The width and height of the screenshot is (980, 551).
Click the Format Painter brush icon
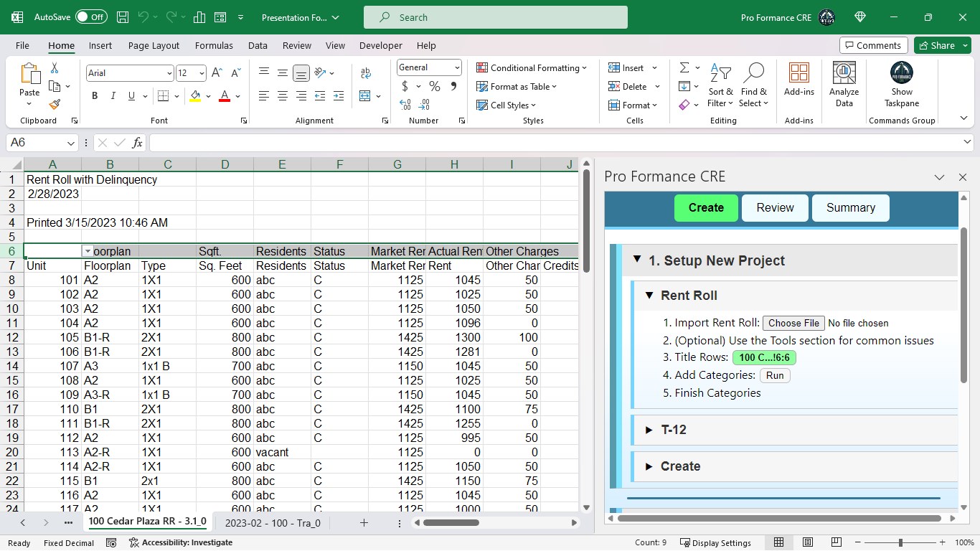[x=55, y=105]
